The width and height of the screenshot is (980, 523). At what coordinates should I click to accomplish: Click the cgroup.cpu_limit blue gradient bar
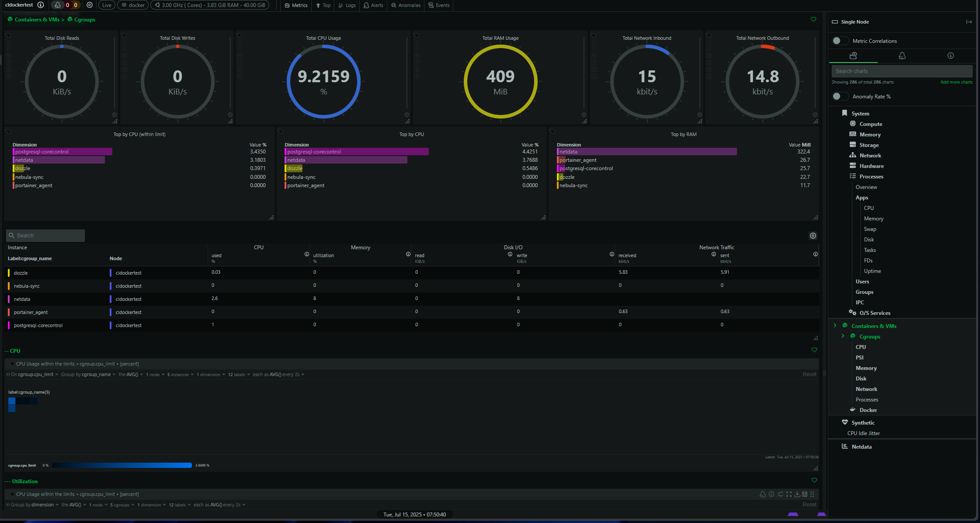pyautogui.click(x=122, y=465)
